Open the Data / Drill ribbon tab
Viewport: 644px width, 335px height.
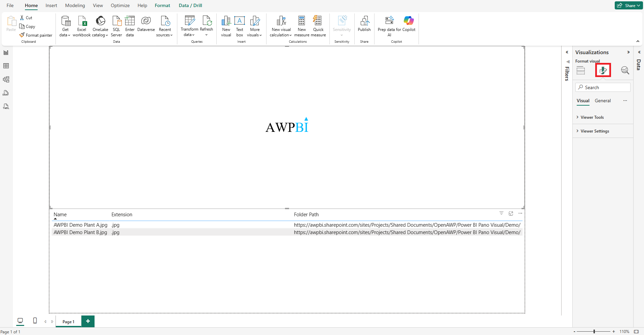tap(190, 5)
